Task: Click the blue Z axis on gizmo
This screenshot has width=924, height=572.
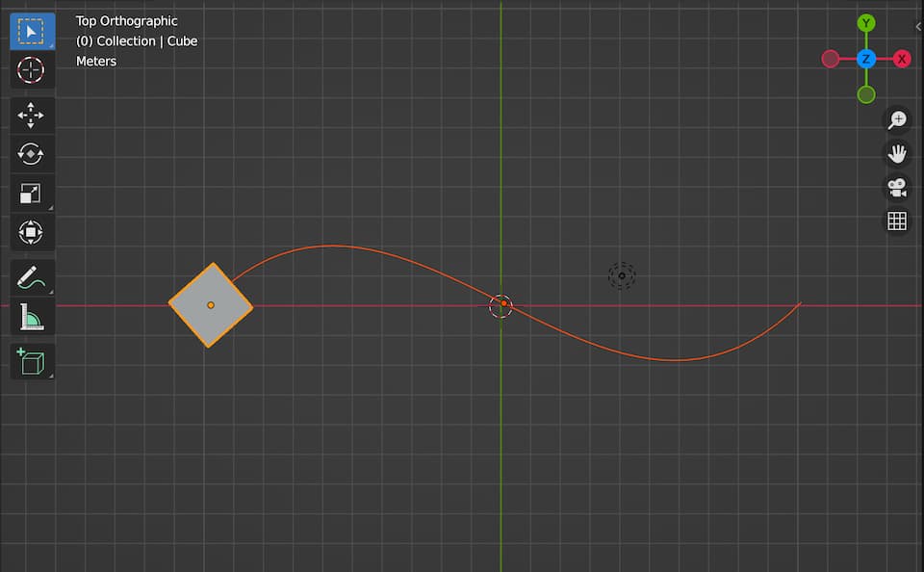Action: tap(866, 60)
